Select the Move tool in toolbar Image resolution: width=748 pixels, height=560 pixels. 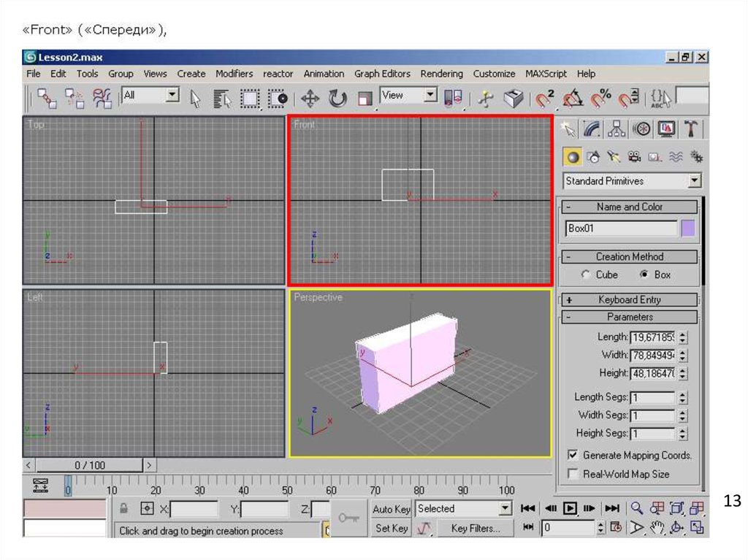[310, 99]
